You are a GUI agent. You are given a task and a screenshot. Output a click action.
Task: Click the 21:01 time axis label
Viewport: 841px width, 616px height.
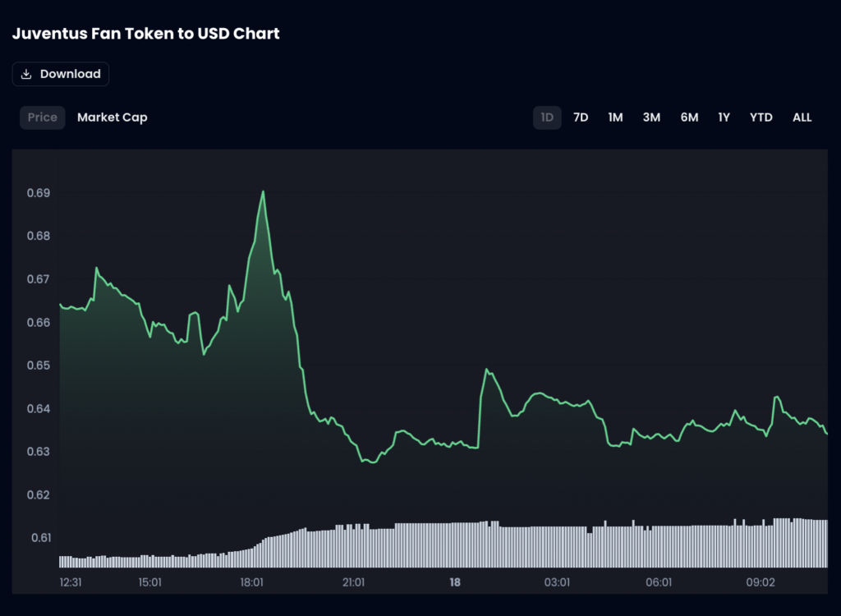[x=353, y=582]
